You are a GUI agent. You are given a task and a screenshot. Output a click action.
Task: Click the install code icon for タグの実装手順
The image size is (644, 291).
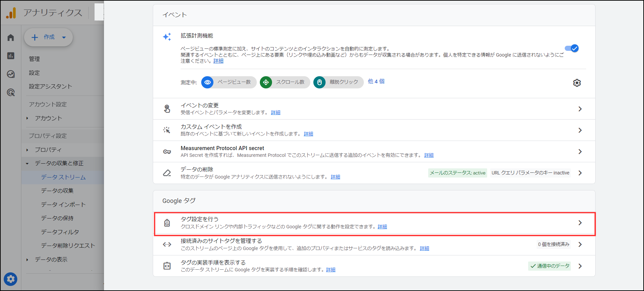167,266
